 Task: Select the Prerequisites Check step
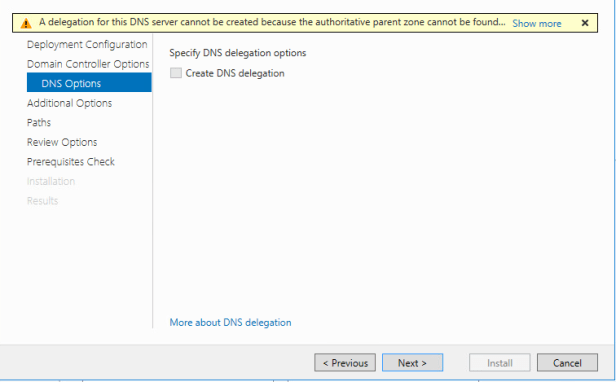pos(71,162)
